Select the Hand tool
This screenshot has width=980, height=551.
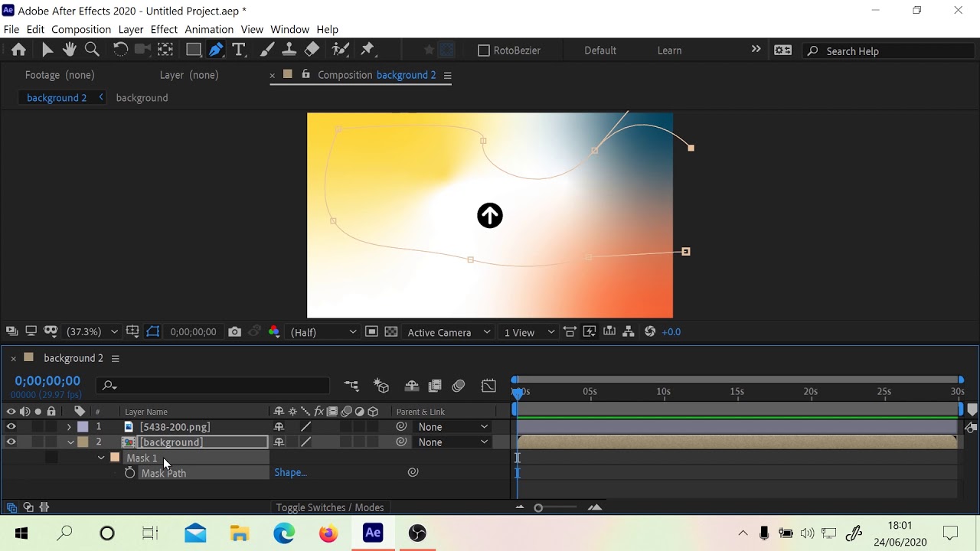pos(70,50)
